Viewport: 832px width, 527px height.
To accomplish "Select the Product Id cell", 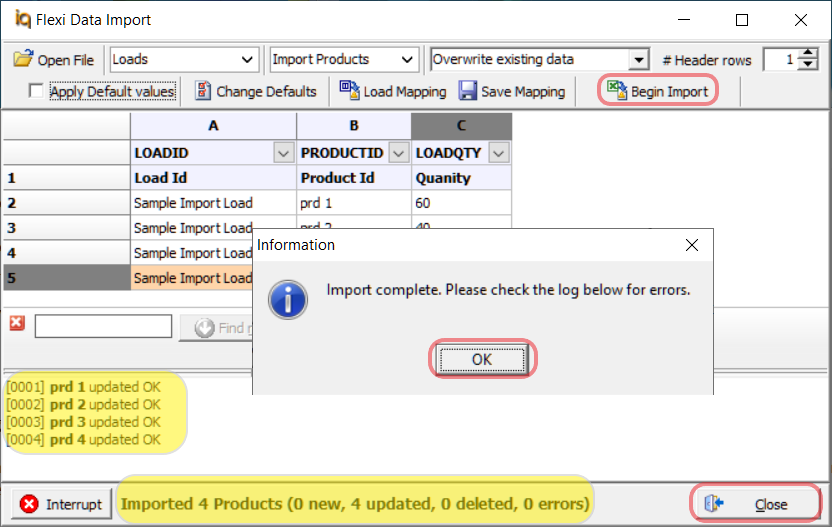I will click(354, 178).
